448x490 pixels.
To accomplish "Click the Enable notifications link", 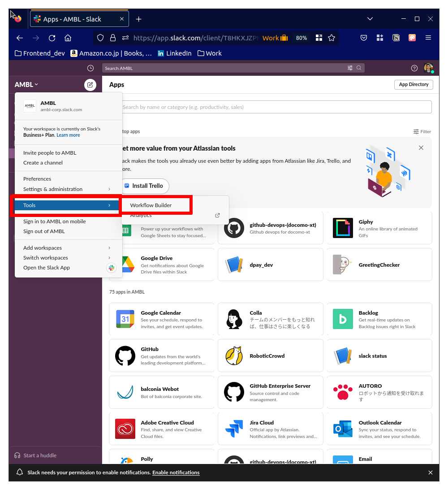I will pyautogui.click(x=176, y=473).
